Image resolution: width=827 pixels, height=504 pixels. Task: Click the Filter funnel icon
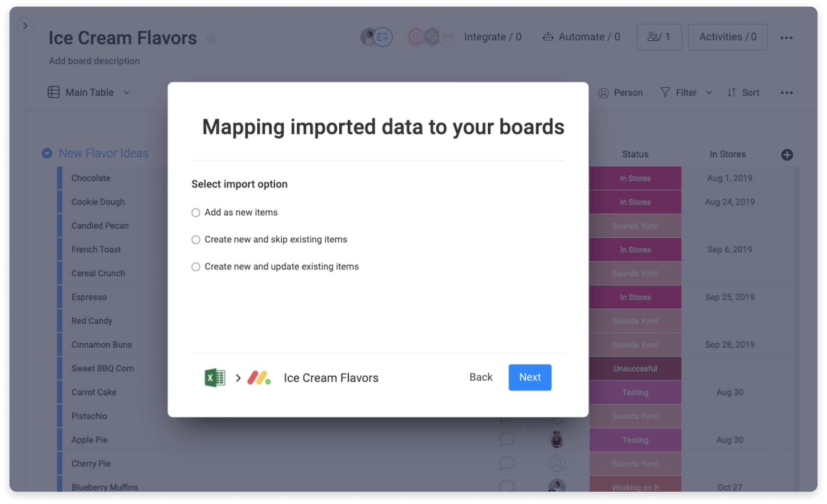(665, 92)
